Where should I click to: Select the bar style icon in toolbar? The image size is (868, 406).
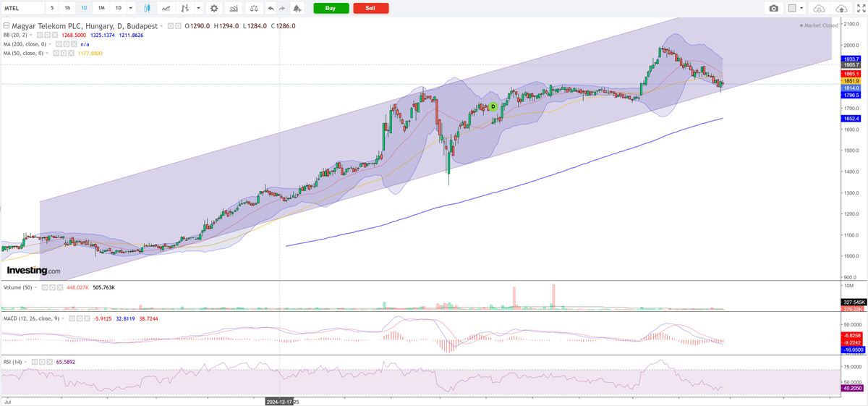(185, 8)
